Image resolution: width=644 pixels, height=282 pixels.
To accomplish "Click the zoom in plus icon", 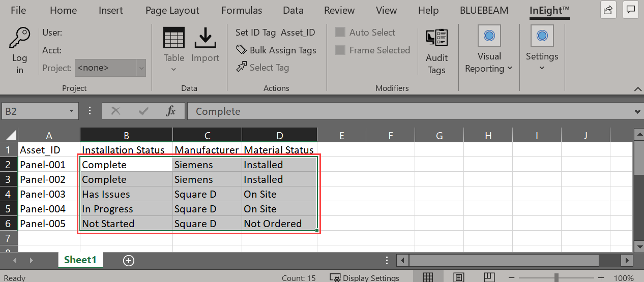I will pos(601,278).
